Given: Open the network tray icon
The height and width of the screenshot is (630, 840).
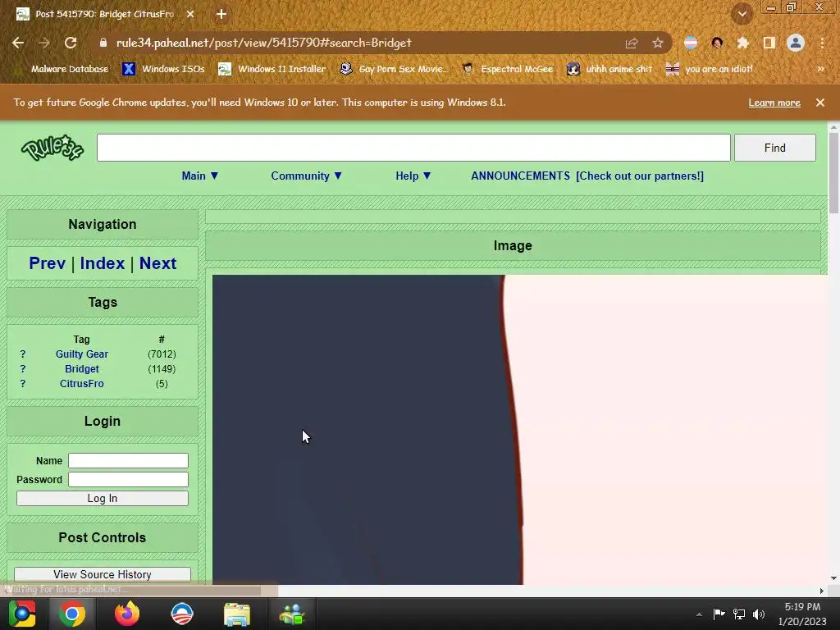Looking at the screenshot, I should (x=739, y=614).
